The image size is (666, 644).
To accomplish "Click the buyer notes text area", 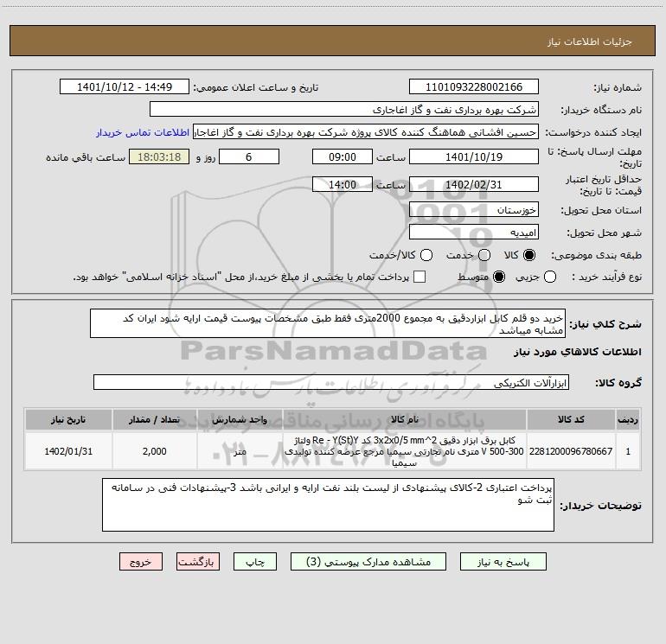I will 328,505.
